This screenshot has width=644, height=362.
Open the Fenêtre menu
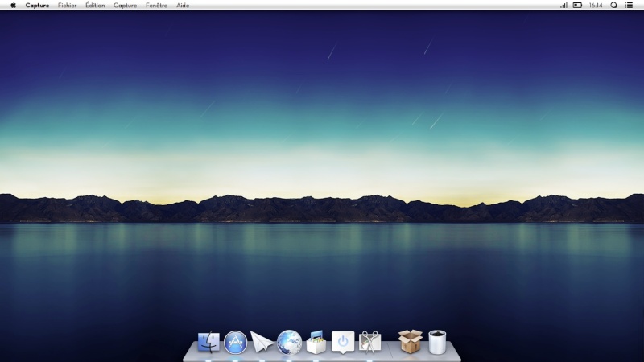(x=157, y=5)
